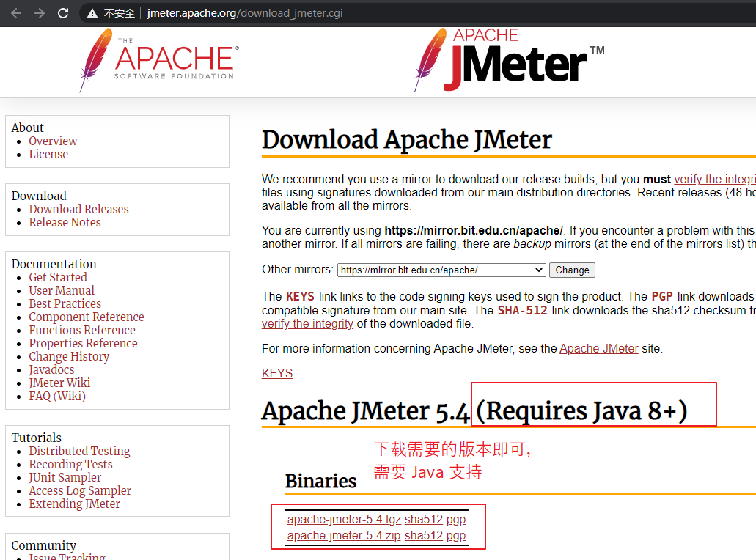Select the 'Binaries' heading

pos(320,481)
